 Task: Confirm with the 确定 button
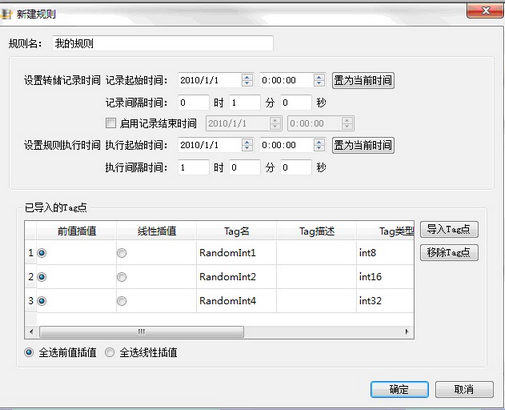tap(399, 389)
